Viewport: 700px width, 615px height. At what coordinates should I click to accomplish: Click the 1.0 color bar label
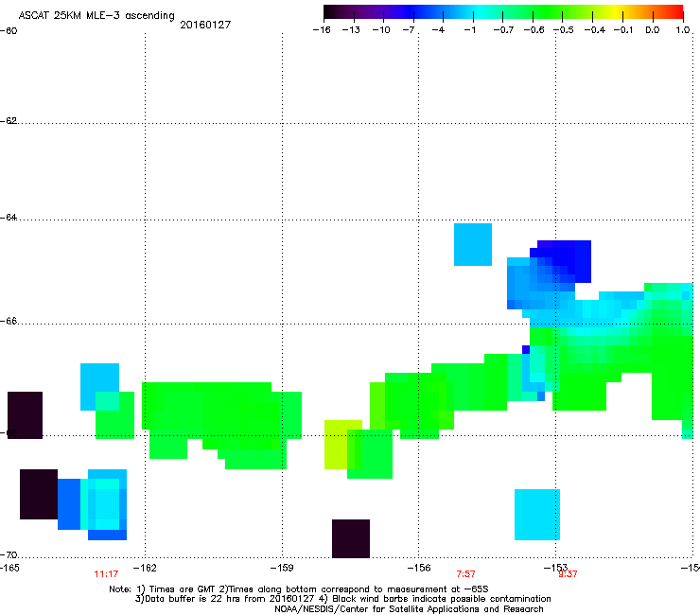683,30
